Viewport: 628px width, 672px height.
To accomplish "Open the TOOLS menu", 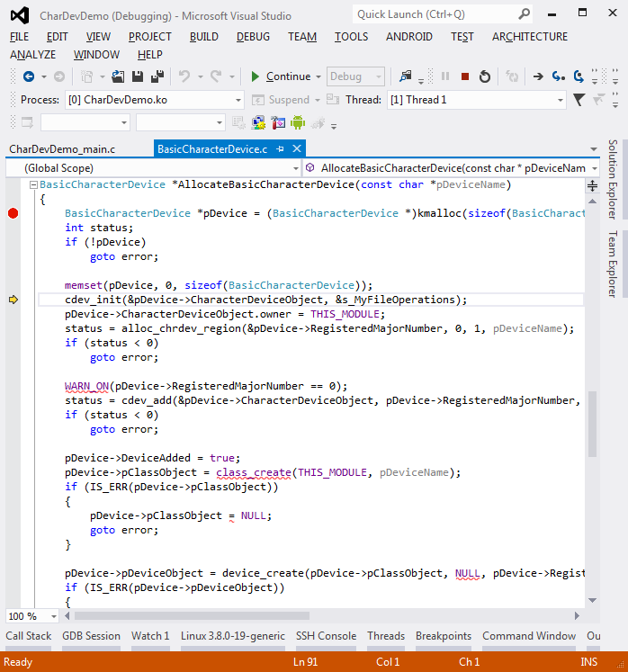I will (351, 37).
